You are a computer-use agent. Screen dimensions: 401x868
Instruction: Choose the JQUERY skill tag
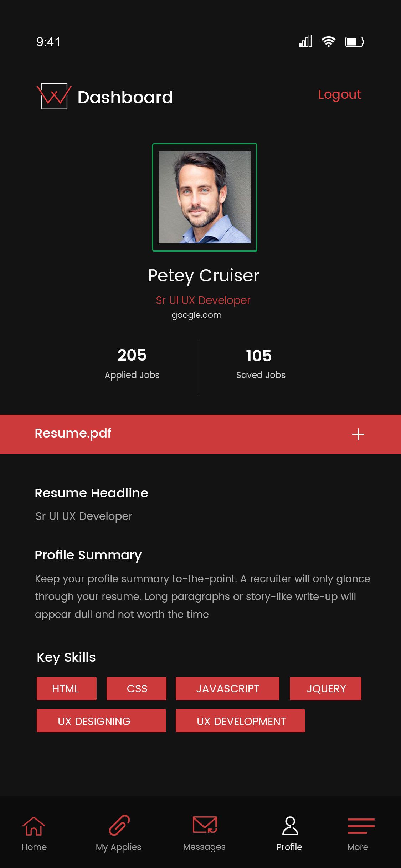(x=325, y=688)
